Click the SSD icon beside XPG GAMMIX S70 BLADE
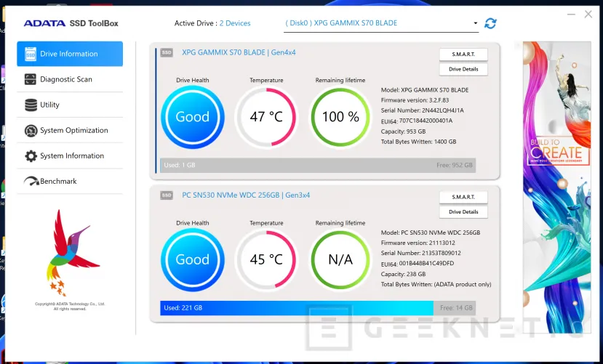The width and height of the screenshot is (603, 364). tap(167, 52)
